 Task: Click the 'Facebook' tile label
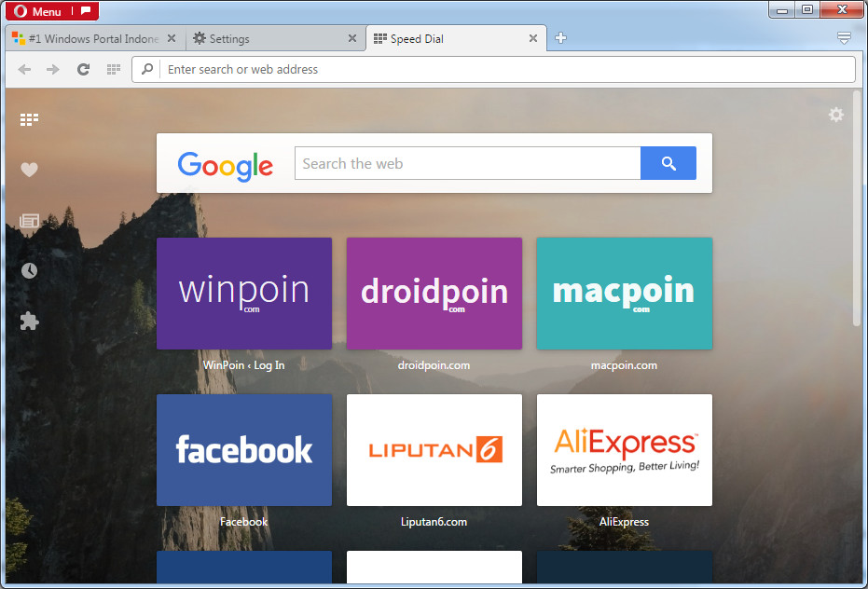pos(243,522)
